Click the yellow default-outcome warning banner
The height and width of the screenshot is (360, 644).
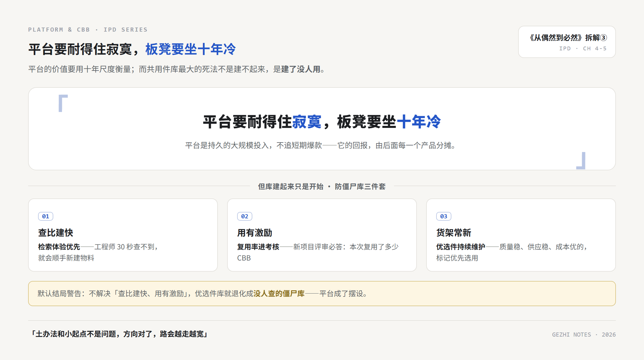pyautogui.click(x=322, y=294)
